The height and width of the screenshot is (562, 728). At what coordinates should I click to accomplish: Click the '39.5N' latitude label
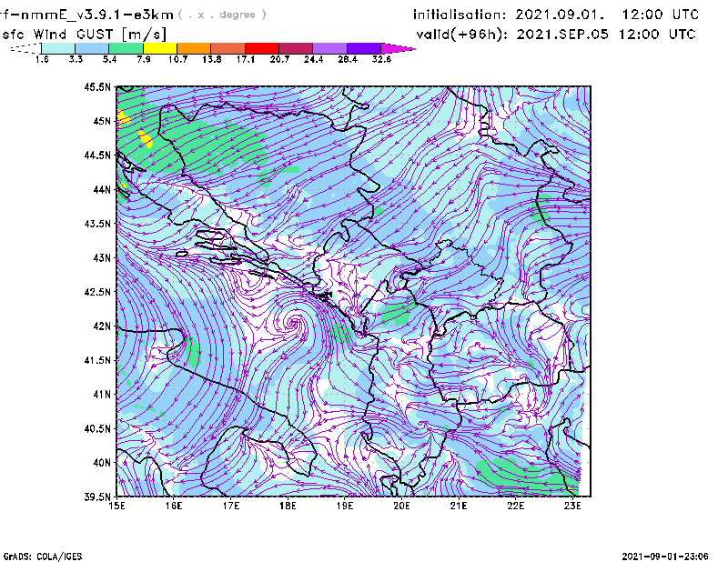(x=97, y=497)
